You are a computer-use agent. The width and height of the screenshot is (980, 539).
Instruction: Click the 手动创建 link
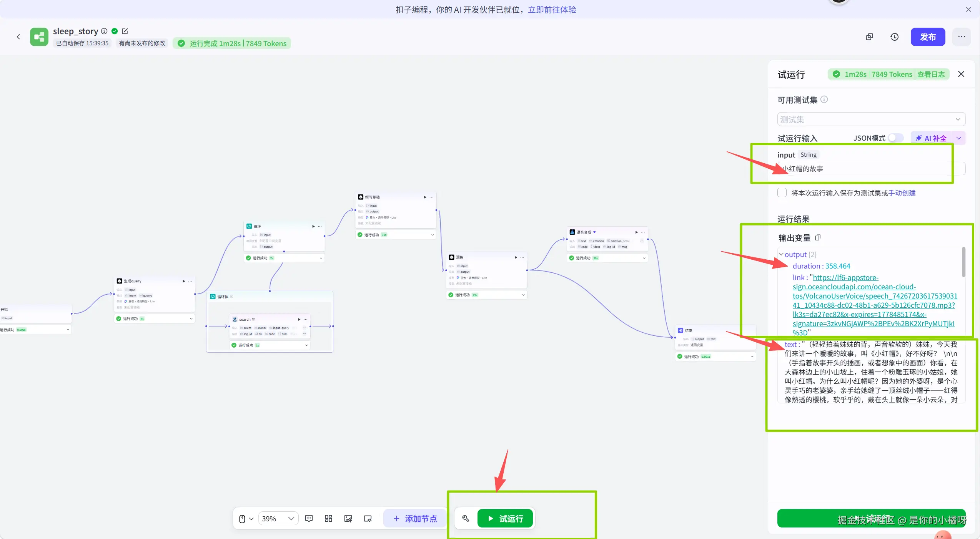(x=902, y=193)
